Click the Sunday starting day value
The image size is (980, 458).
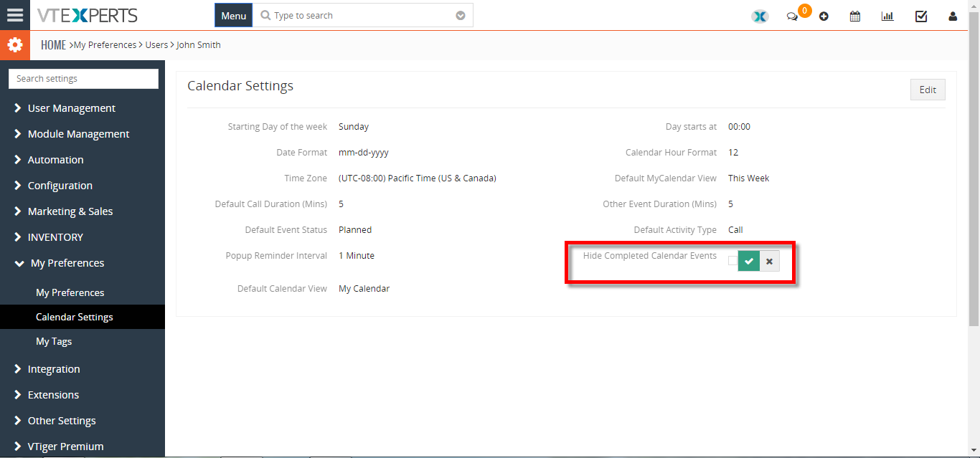(x=354, y=127)
